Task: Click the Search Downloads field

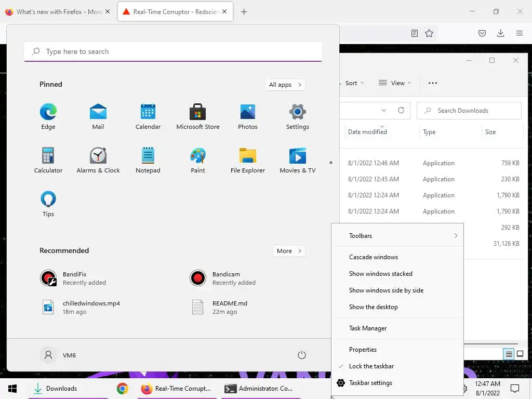Action: (x=469, y=111)
